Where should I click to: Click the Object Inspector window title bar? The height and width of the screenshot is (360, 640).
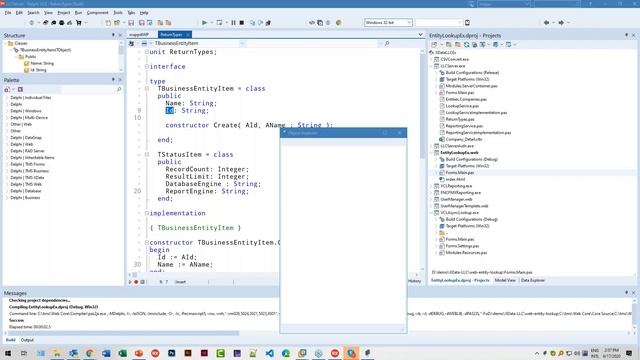(343, 133)
